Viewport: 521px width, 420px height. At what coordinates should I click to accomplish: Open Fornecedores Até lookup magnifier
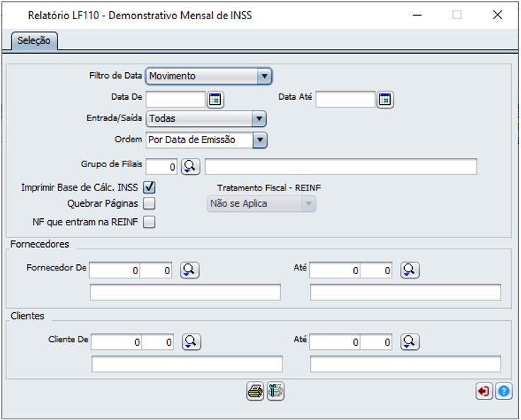[x=410, y=270]
